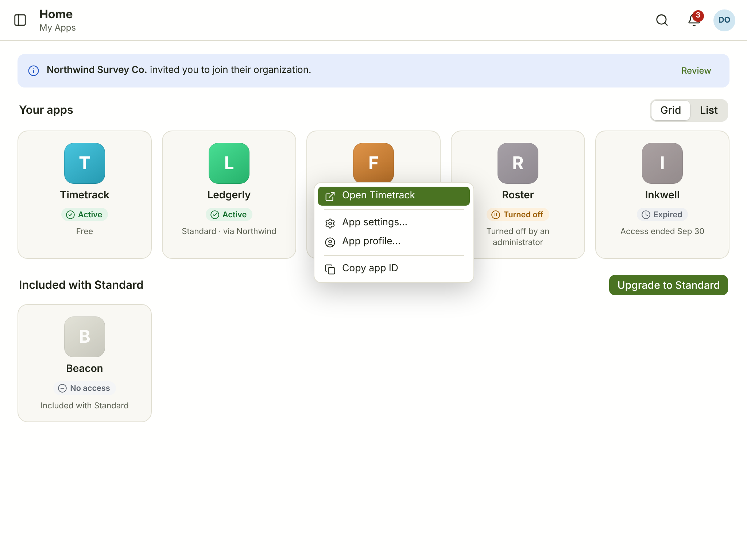Click the orange F app icon

pyautogui.click(x=373, y=163)
